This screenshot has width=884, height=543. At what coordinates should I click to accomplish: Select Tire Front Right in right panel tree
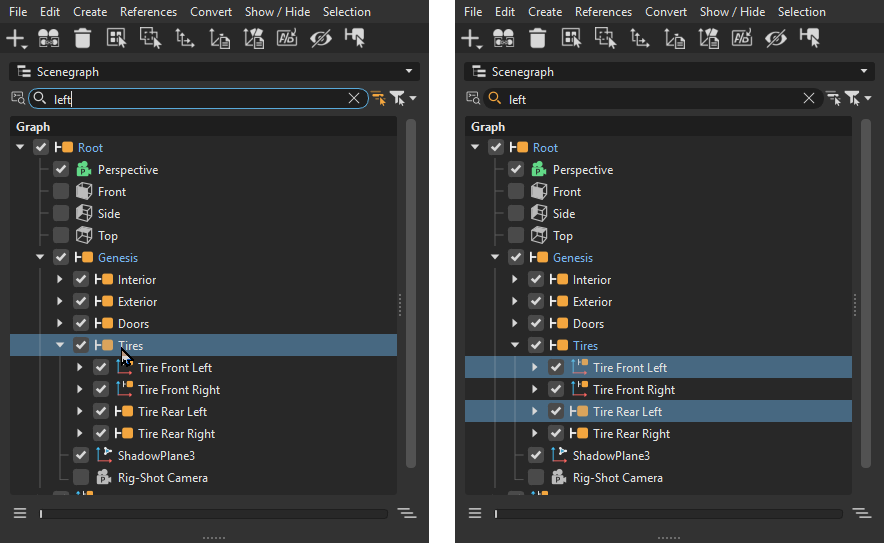click(634, 390)
